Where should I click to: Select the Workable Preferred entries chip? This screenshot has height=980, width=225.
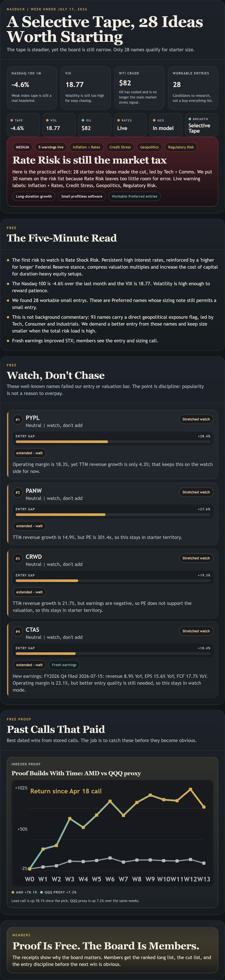tap(135, 196)
